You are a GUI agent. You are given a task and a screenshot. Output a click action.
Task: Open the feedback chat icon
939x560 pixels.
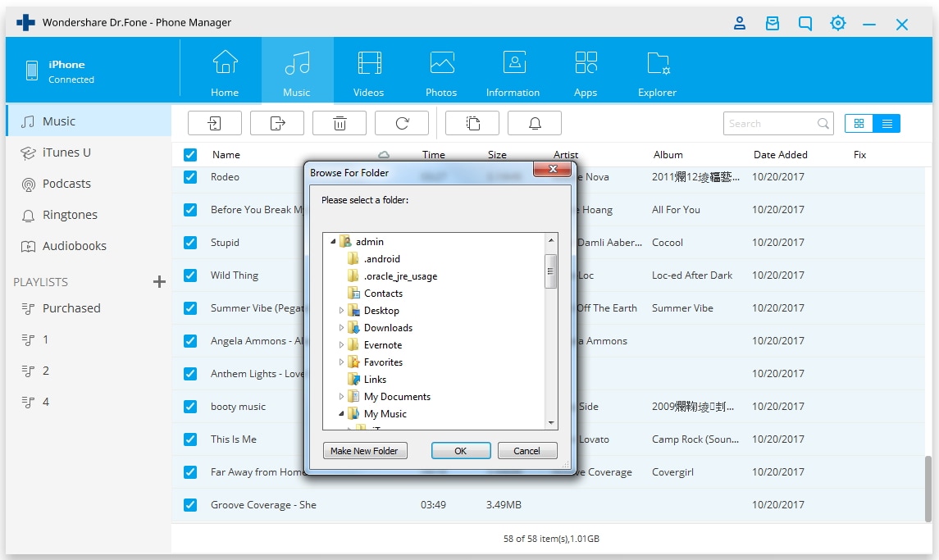tap(805, 23)
